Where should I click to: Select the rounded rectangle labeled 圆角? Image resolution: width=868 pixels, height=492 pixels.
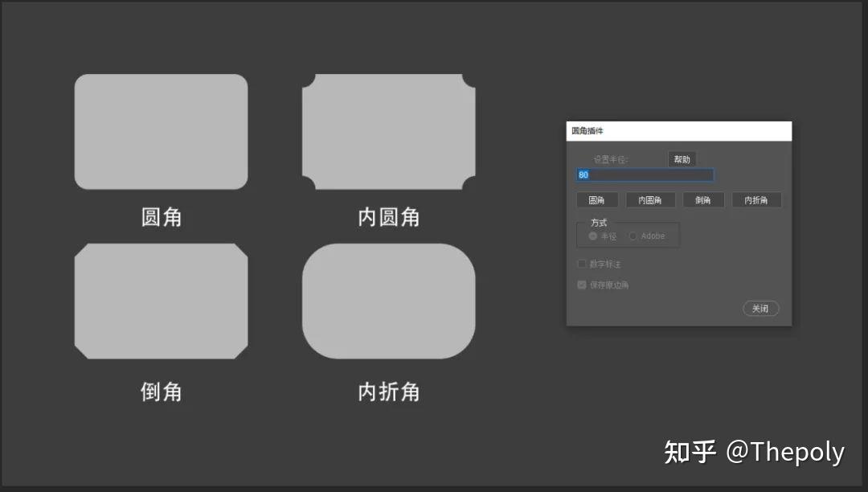161,131
